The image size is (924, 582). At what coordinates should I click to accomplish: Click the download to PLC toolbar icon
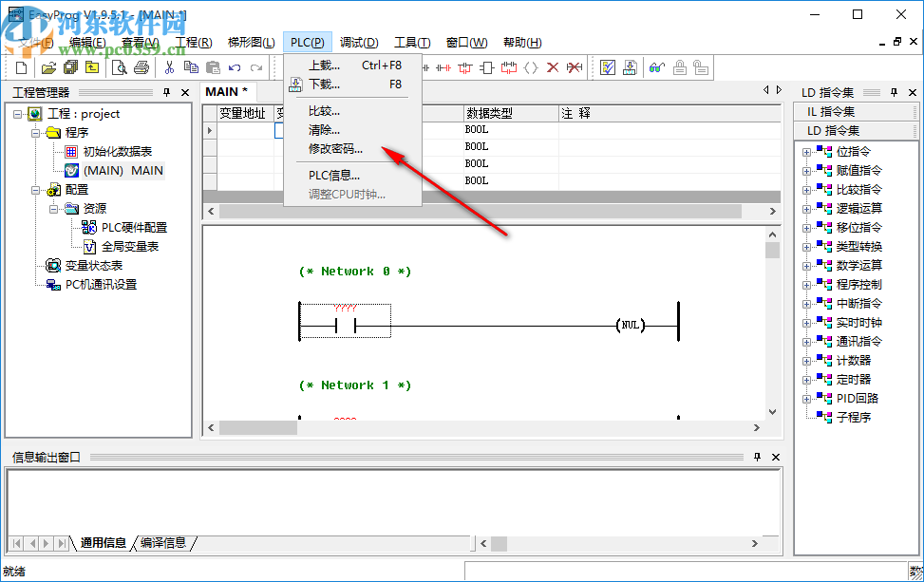630,67
